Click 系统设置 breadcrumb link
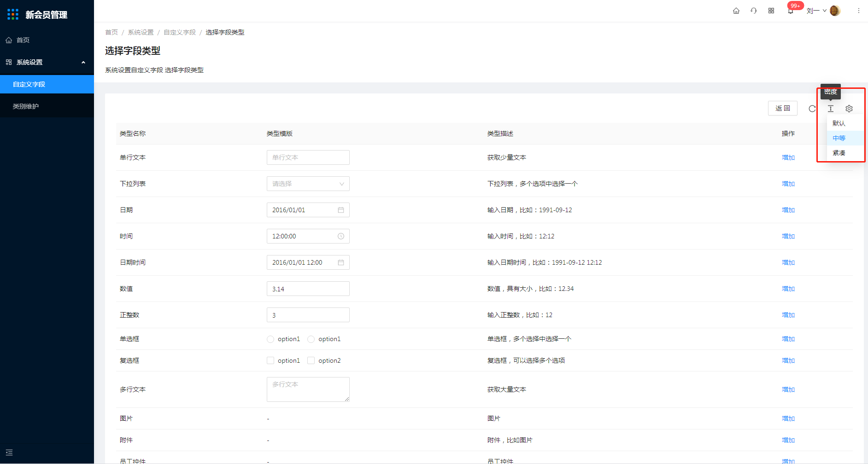This screenshot has width=868, height=464. click(x=141, y=32)
